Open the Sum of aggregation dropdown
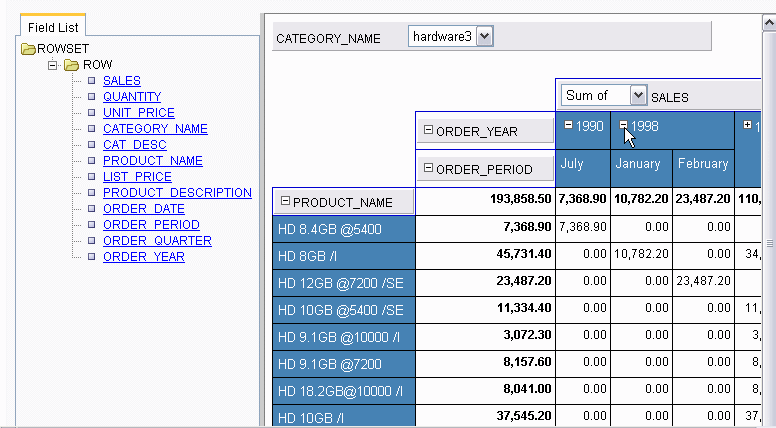Screen dimensions: 776x428 point(637,95)
